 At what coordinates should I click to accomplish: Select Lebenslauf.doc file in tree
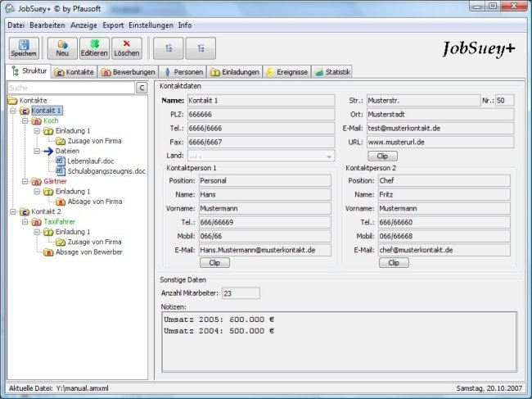92,161
